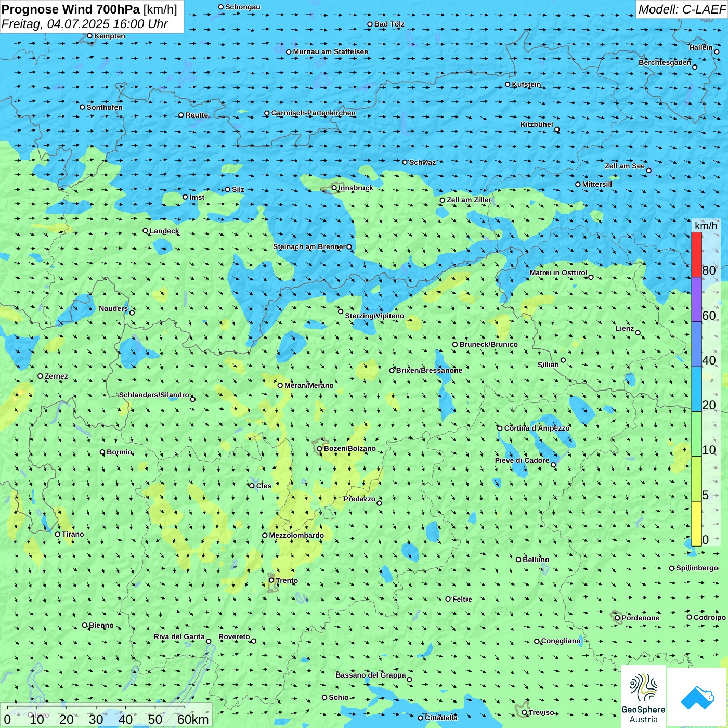The image size is (728, 728).
Task: Click the Schwaz location label
Action: 422,162
